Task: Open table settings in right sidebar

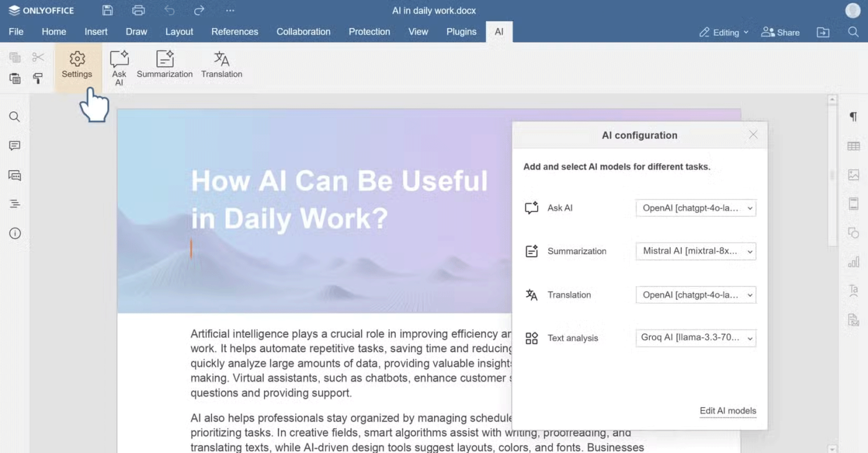Action: [853, 146]
